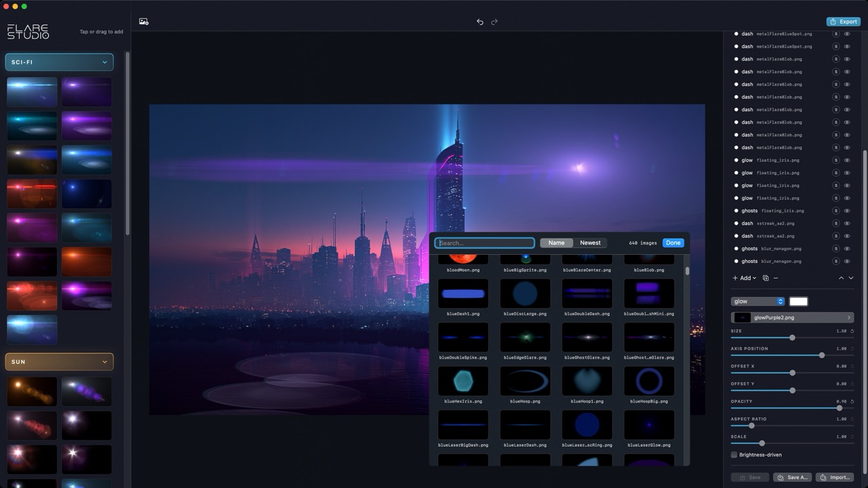Reset the ASPECT RATIO value
Viewport: 868px width, 488px height.
tap(852, 420)
